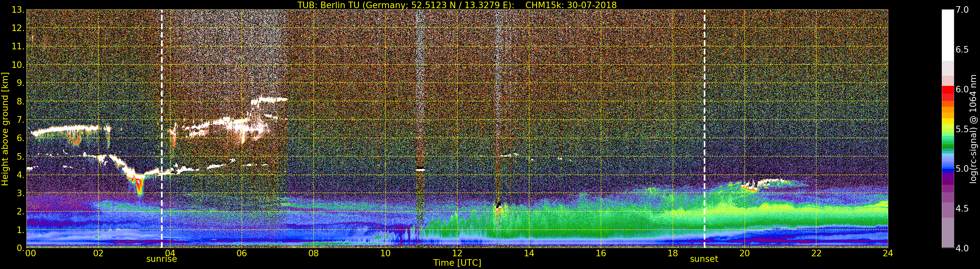Click the height axis tick '13.'
This screenshot has height=269, width=980.
(18, 10)
